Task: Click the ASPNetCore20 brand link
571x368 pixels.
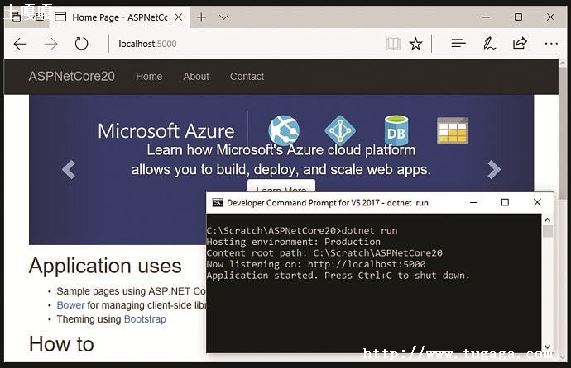Action: coord(71,76)
